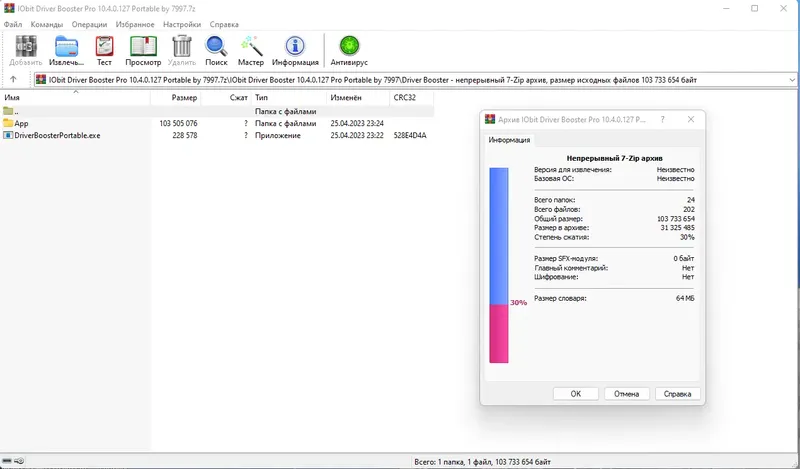Image resolution: width=800 pixels, height=469 pixels.
Task: Click the 'Шифрование' label in dialog
Action: (556, 277)
